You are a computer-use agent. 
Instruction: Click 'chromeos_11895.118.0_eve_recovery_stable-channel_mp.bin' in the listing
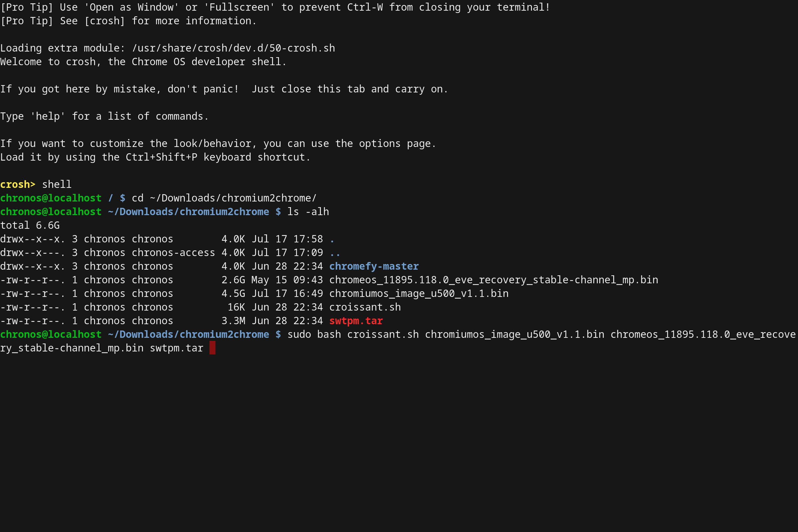(493, 280)
